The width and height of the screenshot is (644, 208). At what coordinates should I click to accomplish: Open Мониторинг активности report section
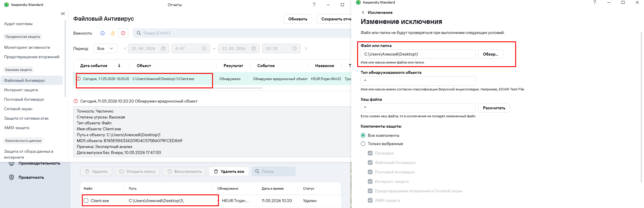tap(27, 47)
